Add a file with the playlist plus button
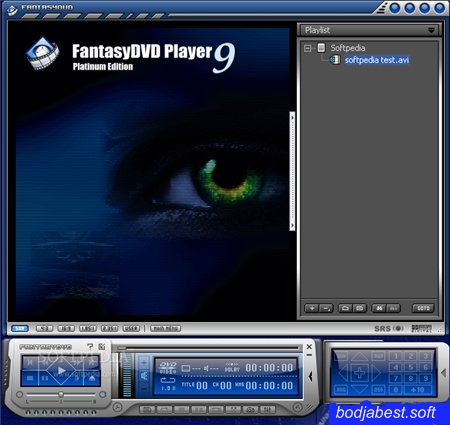The height and width of the screenshot is (425, 450). click(312, 308)
